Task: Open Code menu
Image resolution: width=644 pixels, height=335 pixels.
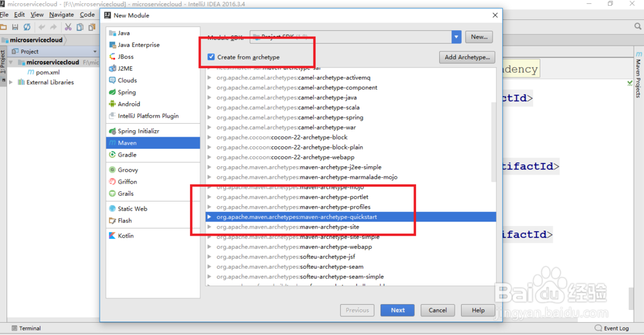Action: tap(87, 15)
